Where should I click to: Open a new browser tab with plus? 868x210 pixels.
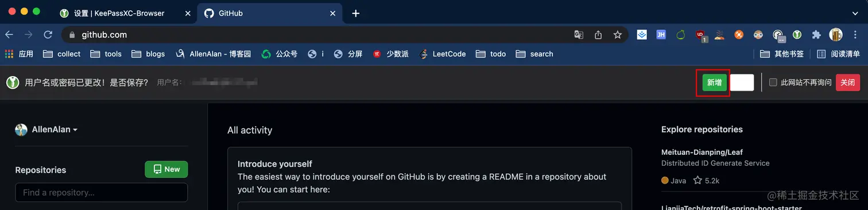click(x=355, y=13)
